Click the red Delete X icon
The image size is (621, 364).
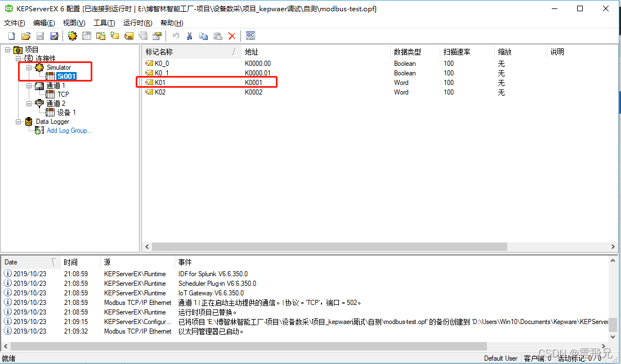click(x=232, y=36)
